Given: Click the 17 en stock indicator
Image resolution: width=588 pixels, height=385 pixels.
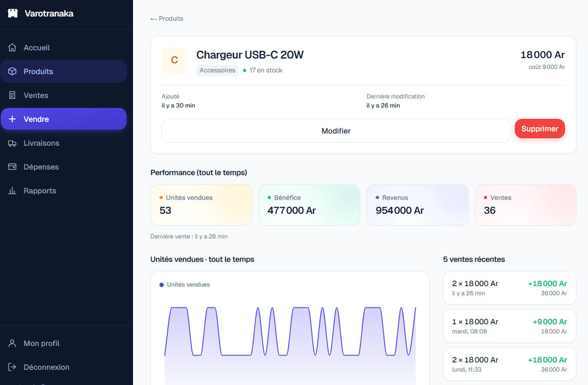Looking at the screenshot, I should click(x=263, y=70).
